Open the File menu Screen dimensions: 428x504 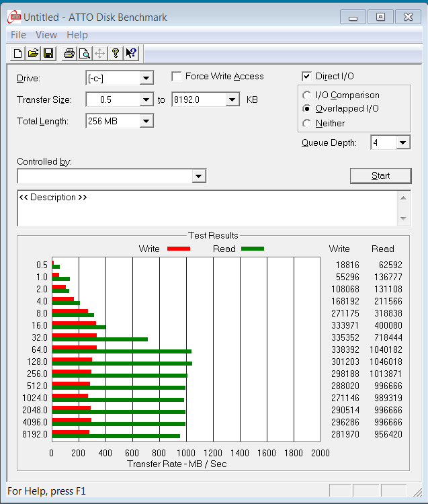pyautogui.click(x=18, y=35)
